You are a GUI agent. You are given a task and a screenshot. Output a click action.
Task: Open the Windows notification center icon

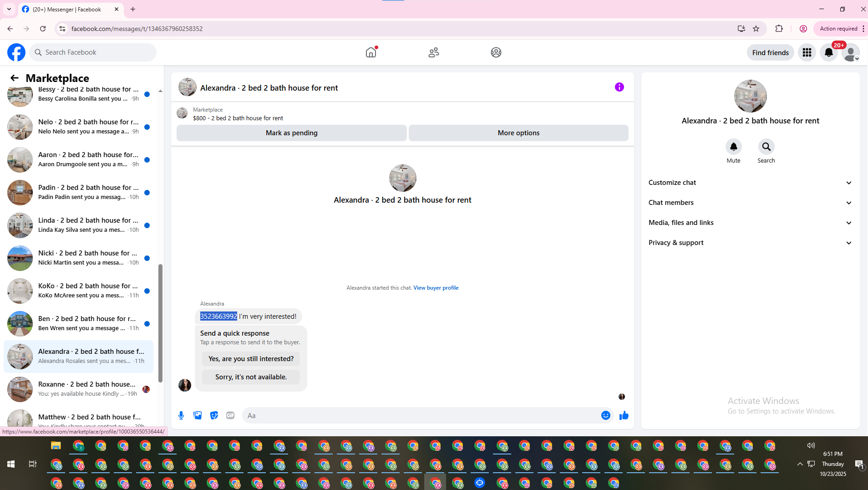(859, 464)
